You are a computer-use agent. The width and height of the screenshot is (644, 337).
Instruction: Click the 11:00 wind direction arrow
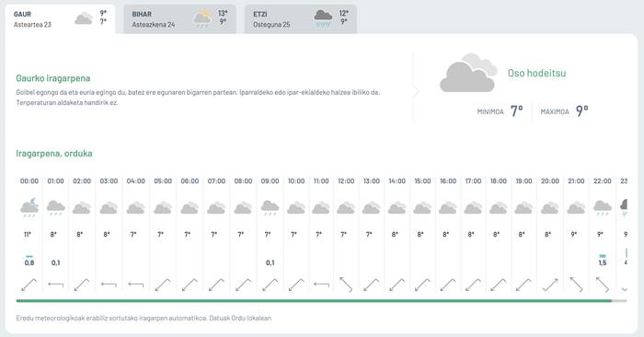pyautogui.click(x=321, y=284)
